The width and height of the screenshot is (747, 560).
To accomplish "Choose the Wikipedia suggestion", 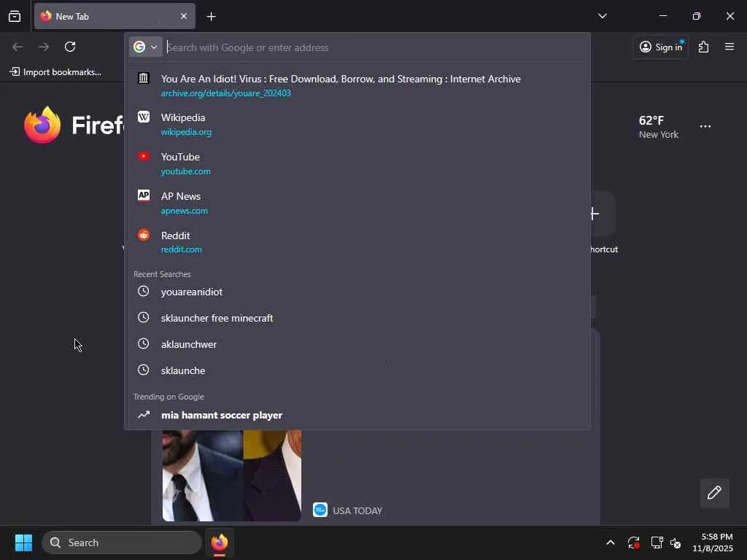I will [x=357, y=124].
